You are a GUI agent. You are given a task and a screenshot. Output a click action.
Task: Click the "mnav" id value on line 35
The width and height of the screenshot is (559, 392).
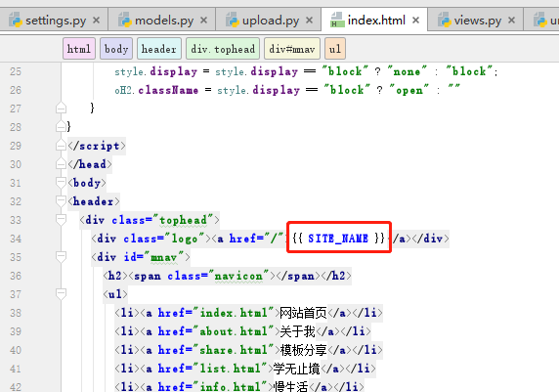pyautogui.click(x=163, y=257)
